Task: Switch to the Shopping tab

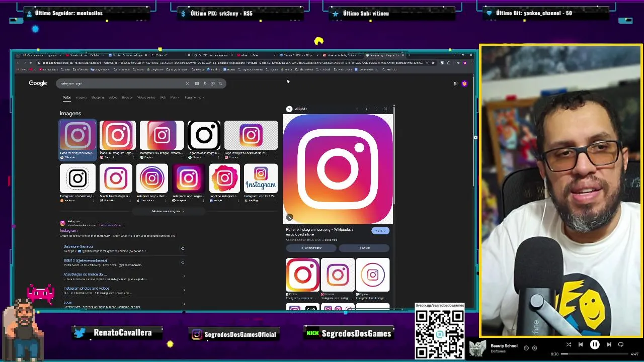Action: click(x=97, y=98)
